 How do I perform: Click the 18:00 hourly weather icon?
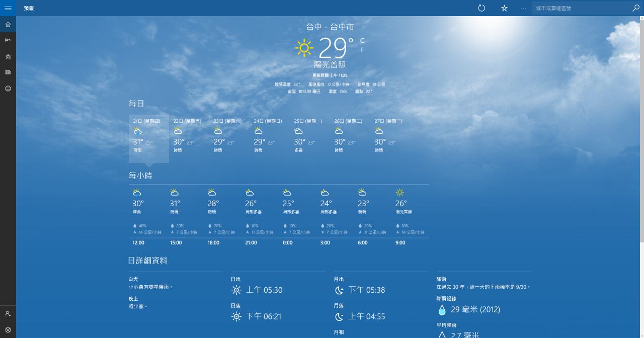tap(212, 193)
